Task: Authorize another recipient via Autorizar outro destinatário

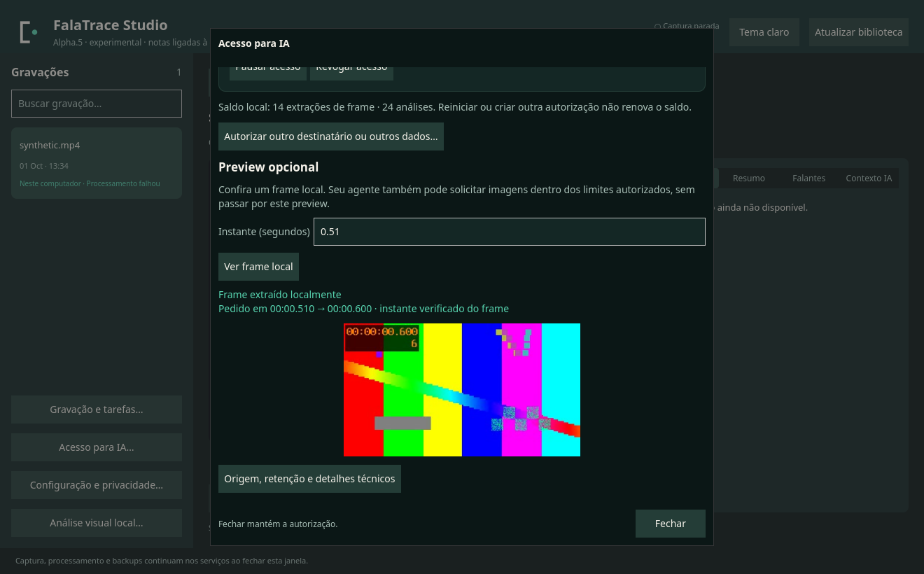Action: click(331, 136)
